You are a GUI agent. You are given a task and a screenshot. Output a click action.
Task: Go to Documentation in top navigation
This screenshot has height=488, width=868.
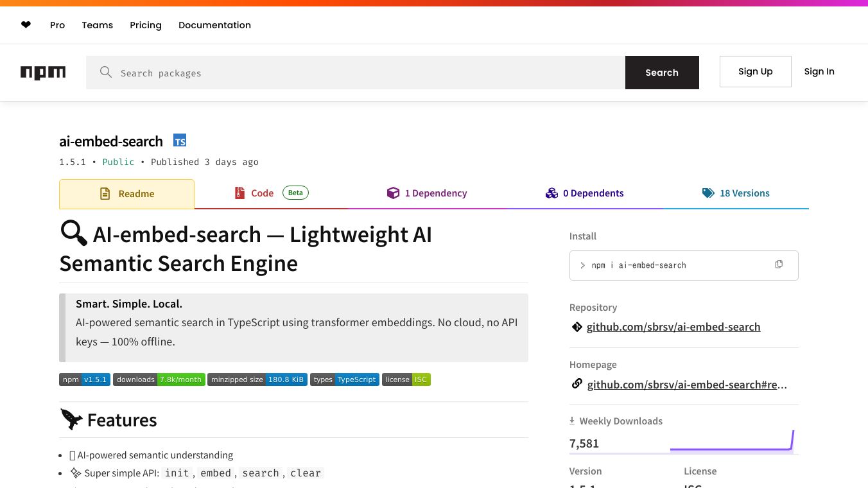click(x=214, y=25)
